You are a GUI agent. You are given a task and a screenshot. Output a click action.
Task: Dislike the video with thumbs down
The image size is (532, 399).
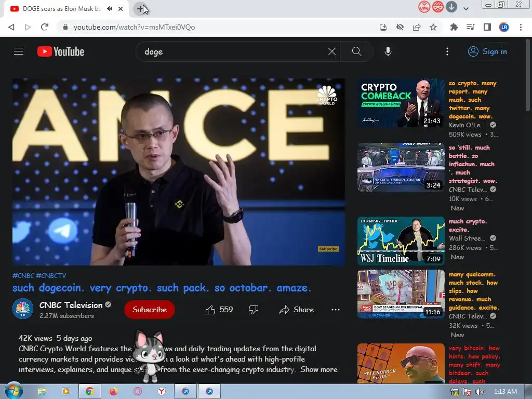(254, 310)
